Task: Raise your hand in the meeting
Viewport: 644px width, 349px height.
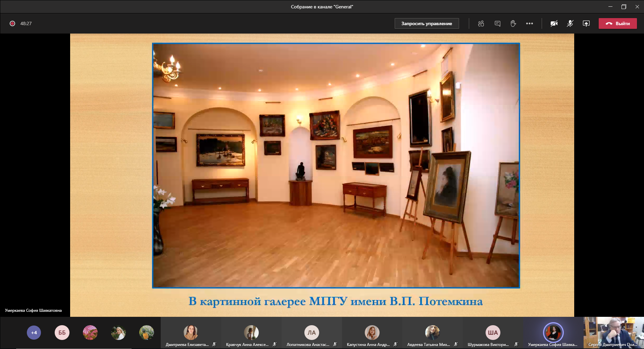Action: coord(513,23)
